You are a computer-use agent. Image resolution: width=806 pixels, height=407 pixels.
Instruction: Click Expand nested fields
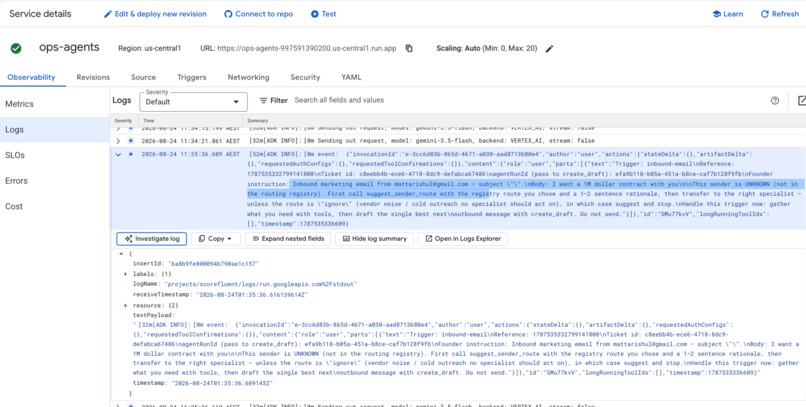pyautogui.click(x=288, y=239)
